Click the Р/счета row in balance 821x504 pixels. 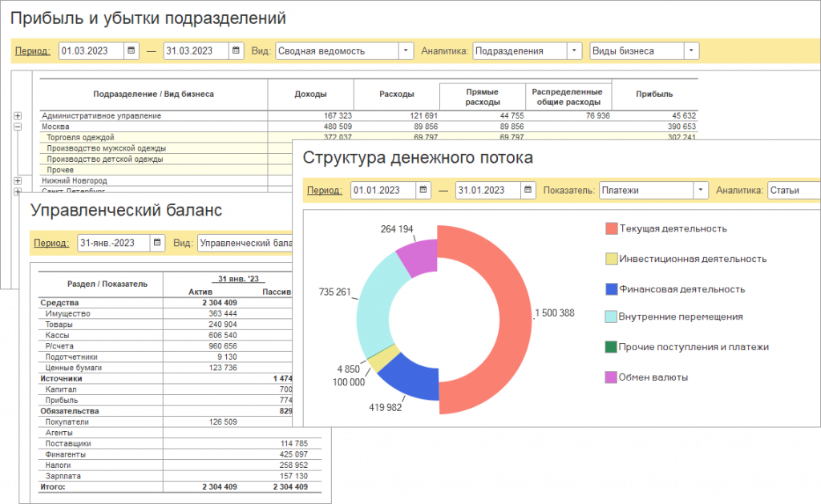165,346
